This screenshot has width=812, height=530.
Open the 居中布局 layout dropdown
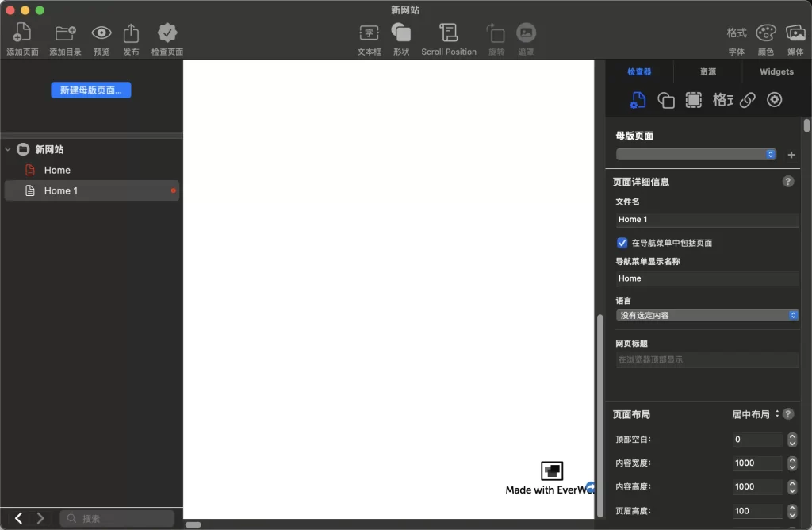tap(755, 414)
